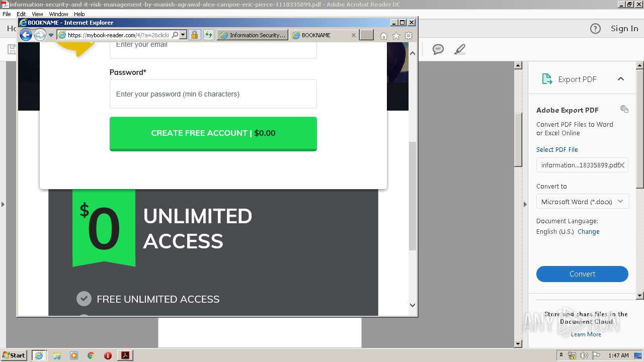Open the Acrobat Help menu
Image resolution: width=644 pixels, height=362 pixels.
coord(79,14)
